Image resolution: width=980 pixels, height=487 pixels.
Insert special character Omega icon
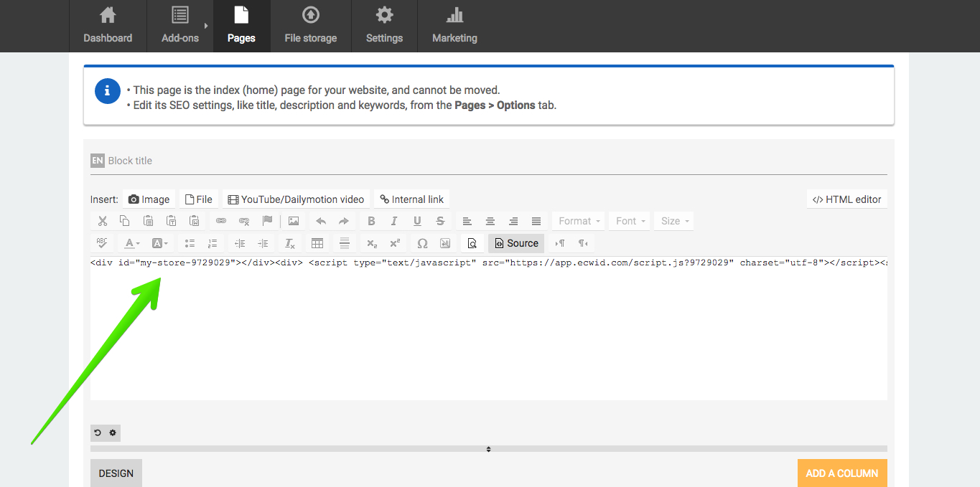pyautogui.click(x=422, y=243)
